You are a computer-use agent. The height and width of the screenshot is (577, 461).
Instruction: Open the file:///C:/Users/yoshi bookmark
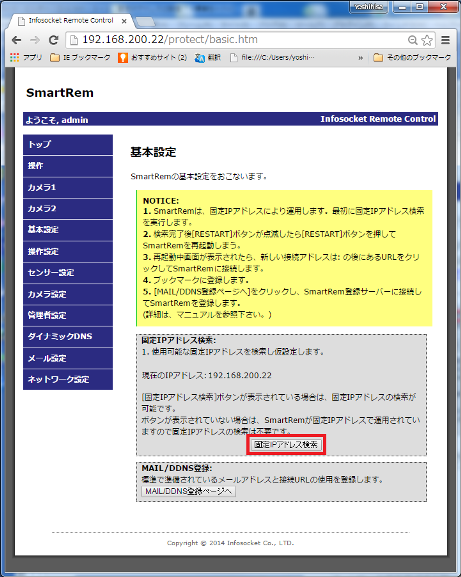click(272, 57)
